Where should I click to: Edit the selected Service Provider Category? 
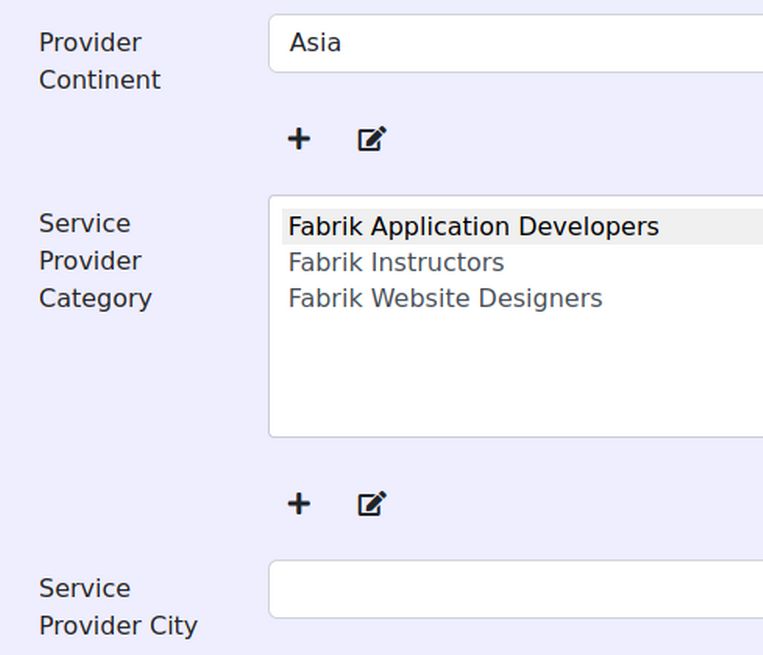[x=371, y=504]
